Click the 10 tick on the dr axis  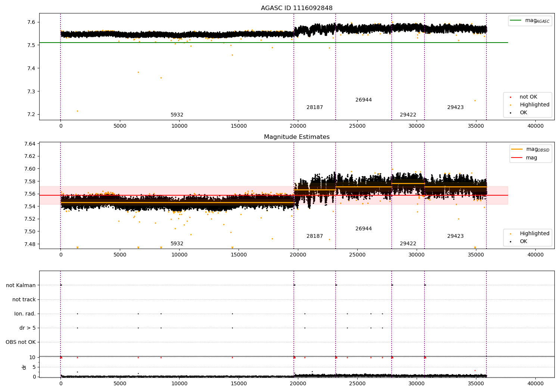(32, 357)
